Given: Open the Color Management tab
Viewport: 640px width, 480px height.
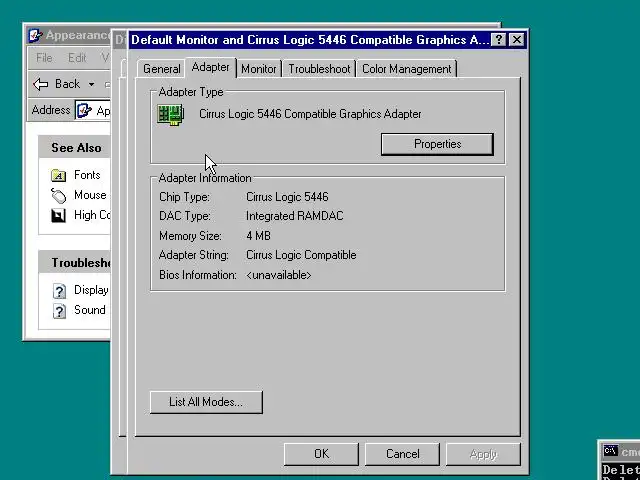Looking at the screenshot, I should click(407, 69).
